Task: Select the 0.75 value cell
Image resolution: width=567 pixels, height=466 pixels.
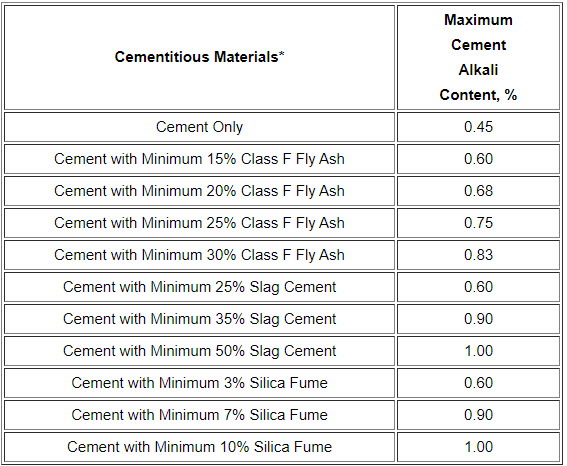Action: tap(478, 223)
